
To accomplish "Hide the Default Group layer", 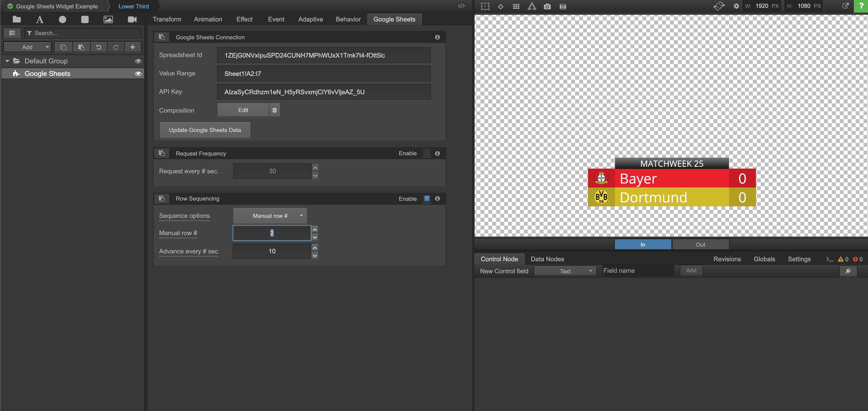I will tap(138, 61).
